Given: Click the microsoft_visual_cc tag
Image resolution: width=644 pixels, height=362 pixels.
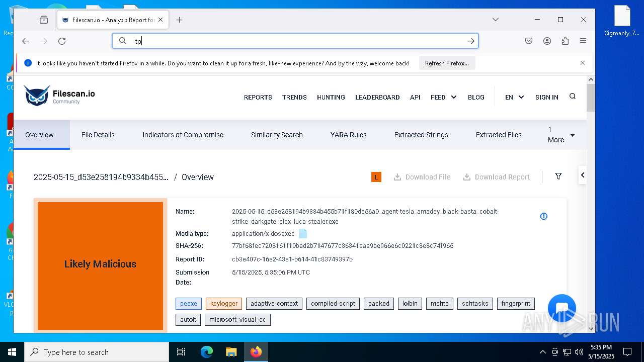Looking at the screenshot, I should (237, 320).
